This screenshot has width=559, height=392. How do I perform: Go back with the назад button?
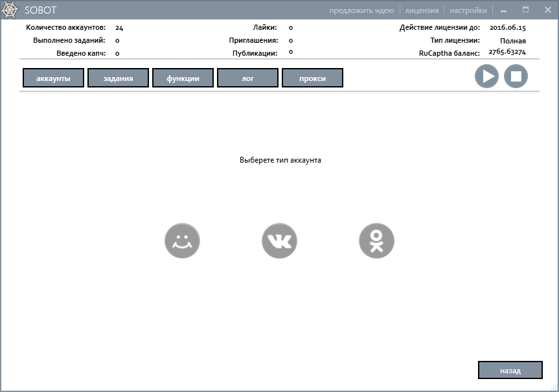[510, 370]
